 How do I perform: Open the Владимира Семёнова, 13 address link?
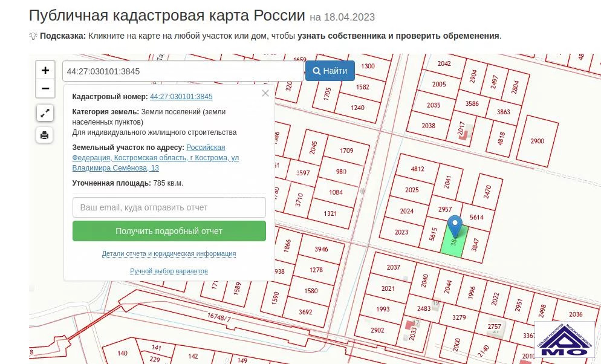[155, 157]
